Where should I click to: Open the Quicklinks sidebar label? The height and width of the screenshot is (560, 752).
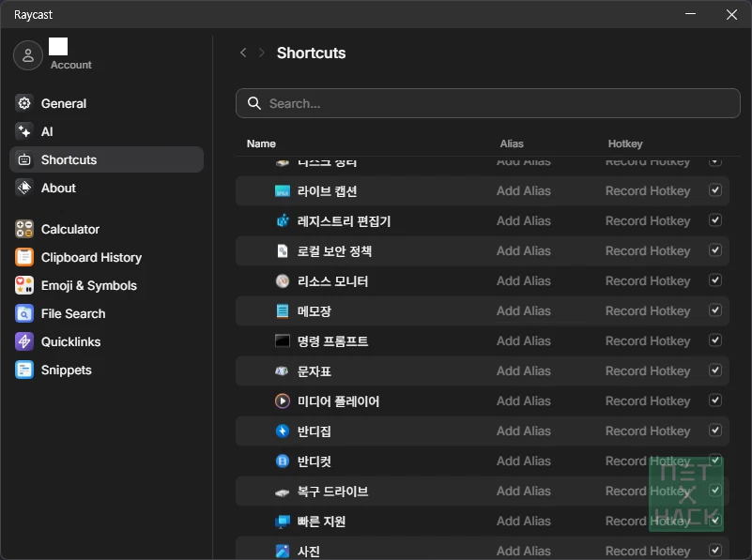click(x=71, y=341)
